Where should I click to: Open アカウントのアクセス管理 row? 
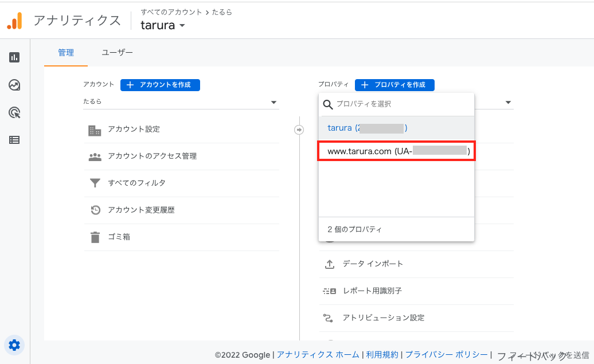[x=181, y=156]
